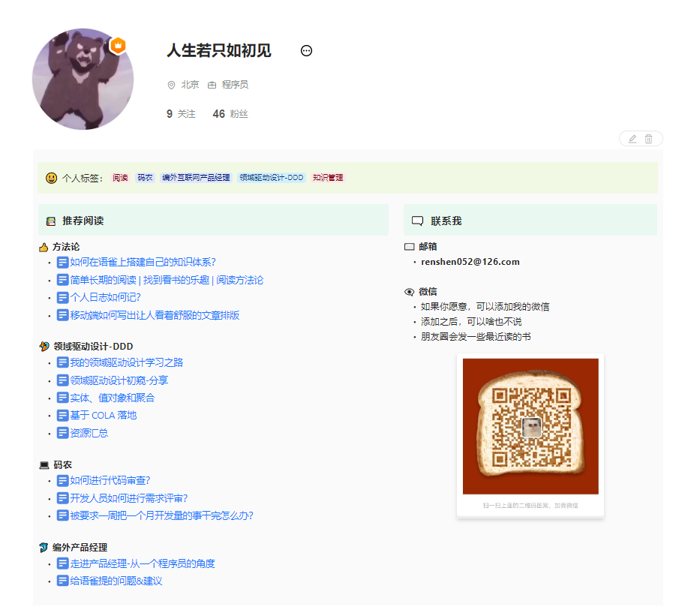Click the laptop icon beside 码农 heading
Viewport: 694px width, 616px height.
pos(44,465)
